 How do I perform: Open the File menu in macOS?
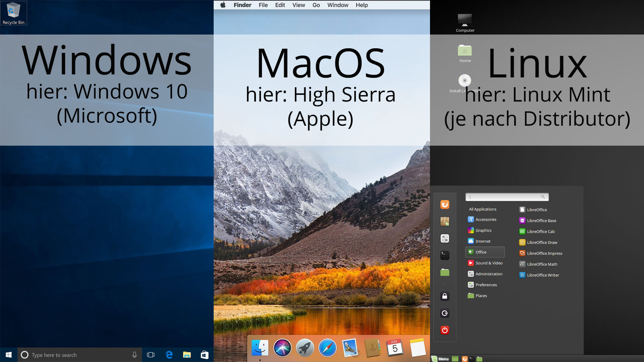263,5
